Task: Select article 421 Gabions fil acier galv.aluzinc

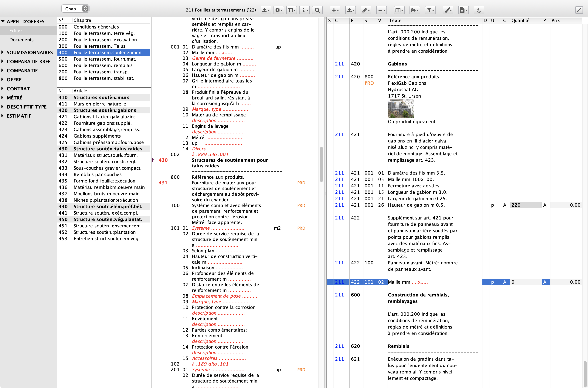Action: (x=104, y=117)
